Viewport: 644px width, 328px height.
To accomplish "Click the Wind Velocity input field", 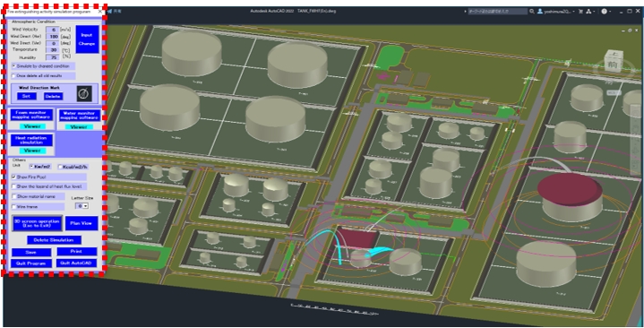I will 53,30.
